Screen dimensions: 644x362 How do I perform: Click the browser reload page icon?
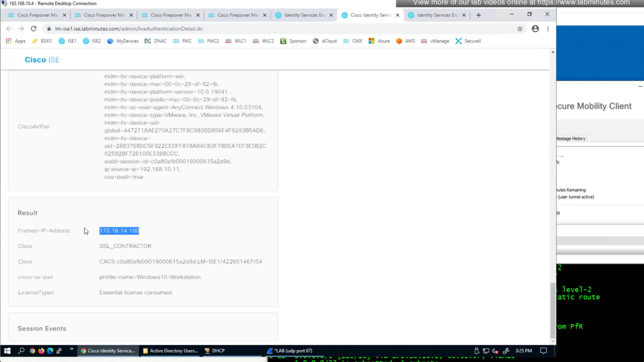pyautogui.click(x=34, y=29)
